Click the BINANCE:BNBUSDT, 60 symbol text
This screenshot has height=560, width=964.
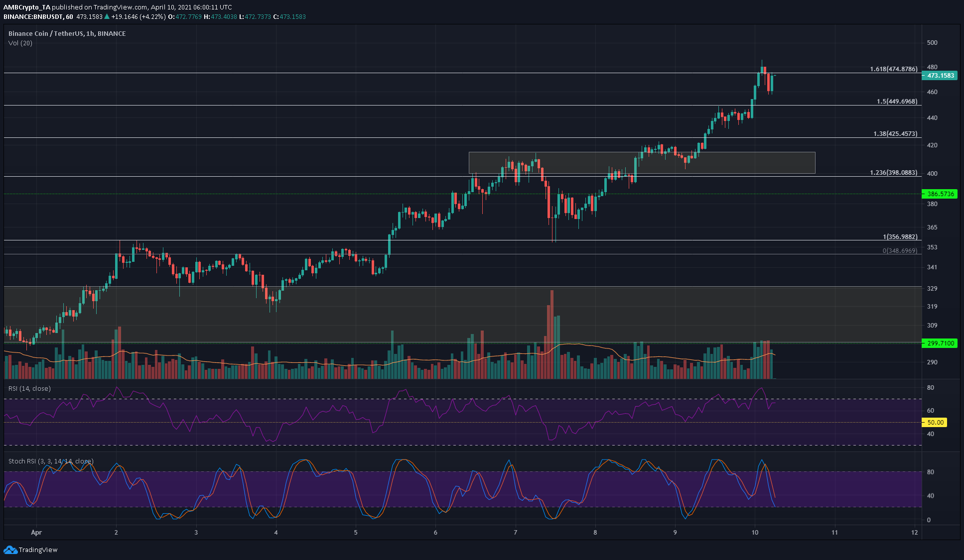tap(38, 16)
